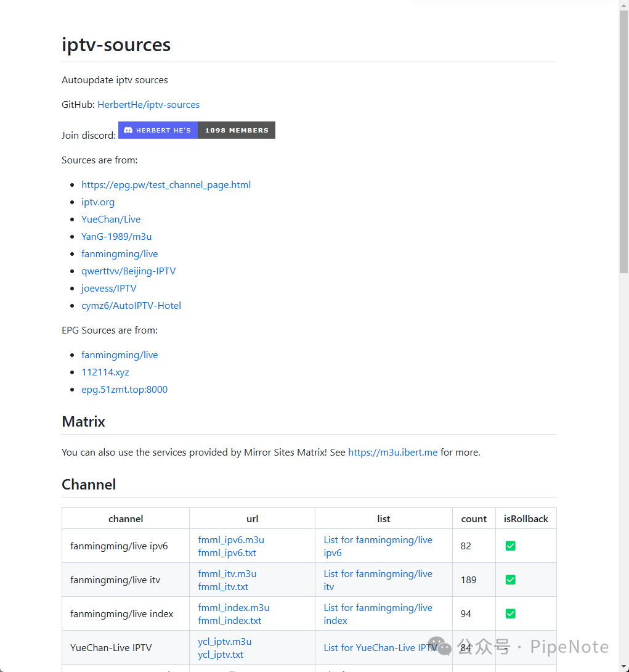Image resolution: width=629 pixels, height=672 pixels.
Task: Open the YueChan/Live source link
Action: (111, 219)
